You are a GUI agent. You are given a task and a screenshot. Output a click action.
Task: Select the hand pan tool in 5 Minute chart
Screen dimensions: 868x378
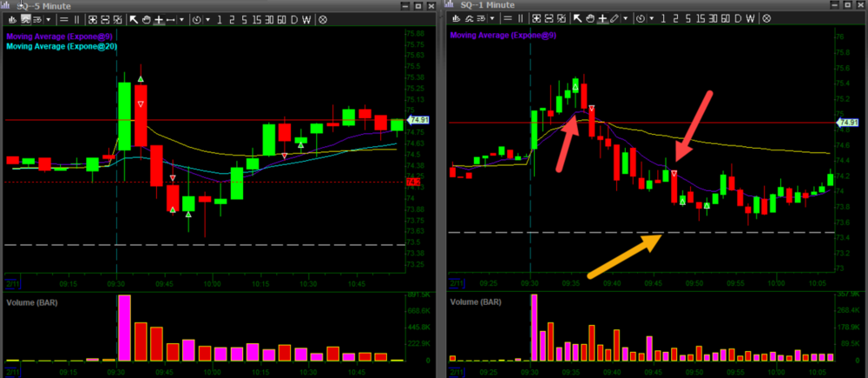[146, 18]
